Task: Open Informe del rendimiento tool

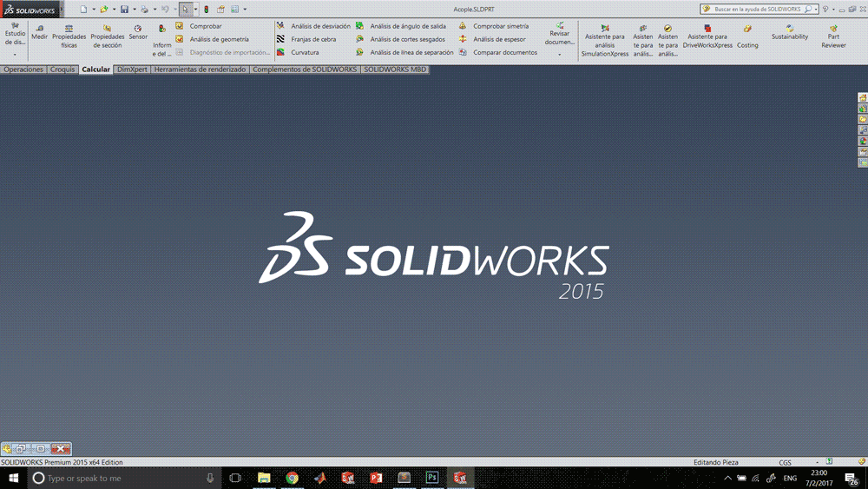Action: coord(161,41)
